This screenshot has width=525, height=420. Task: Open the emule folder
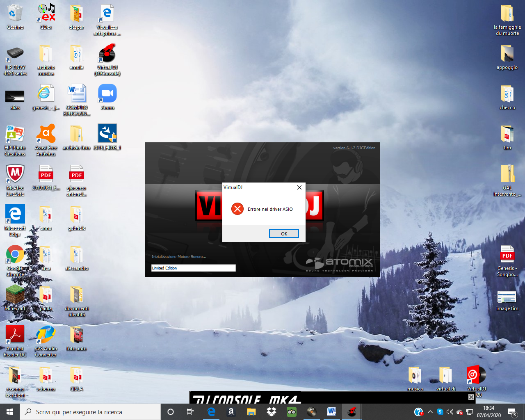tap(77, 57)
